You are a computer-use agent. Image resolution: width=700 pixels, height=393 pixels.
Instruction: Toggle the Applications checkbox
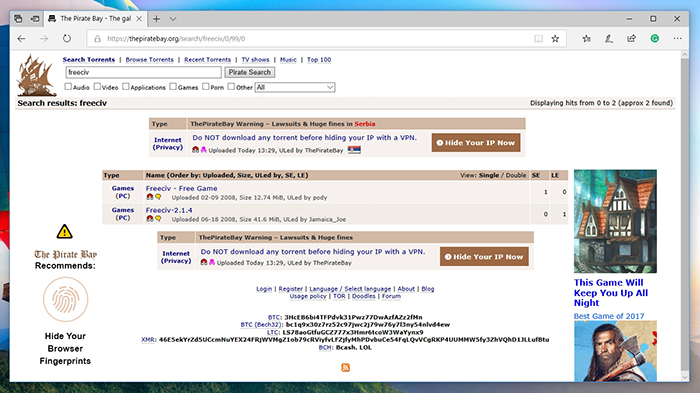(x=126, y=87)
